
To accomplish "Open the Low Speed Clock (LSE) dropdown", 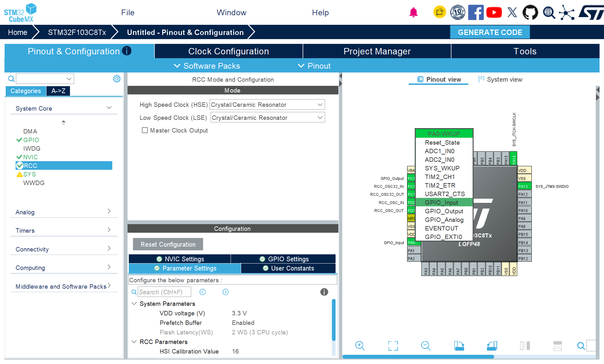I will tap(267, 118).
